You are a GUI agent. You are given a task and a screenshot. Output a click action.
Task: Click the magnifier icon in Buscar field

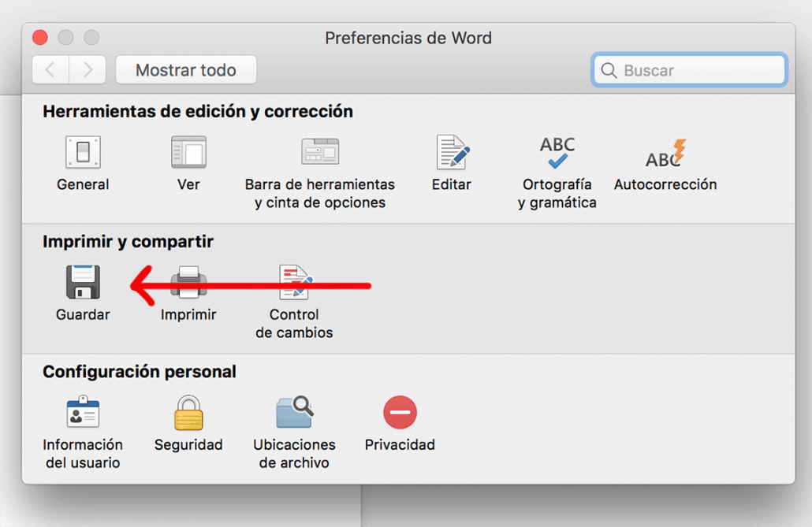609,70
